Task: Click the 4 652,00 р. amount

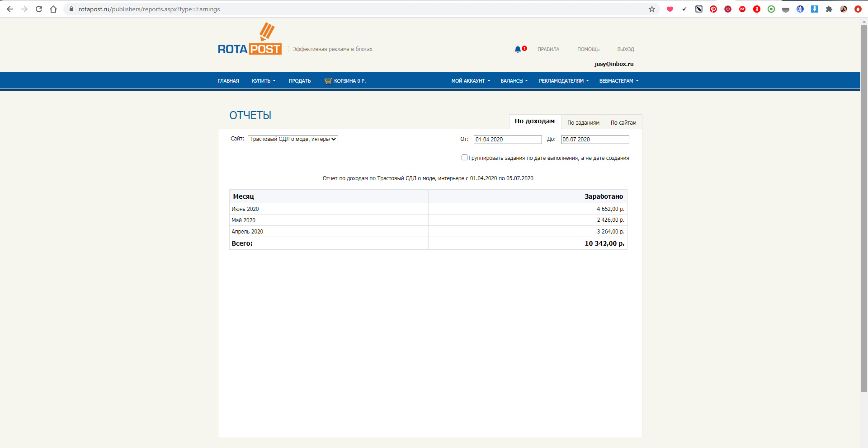Action: tap(611, 209)
